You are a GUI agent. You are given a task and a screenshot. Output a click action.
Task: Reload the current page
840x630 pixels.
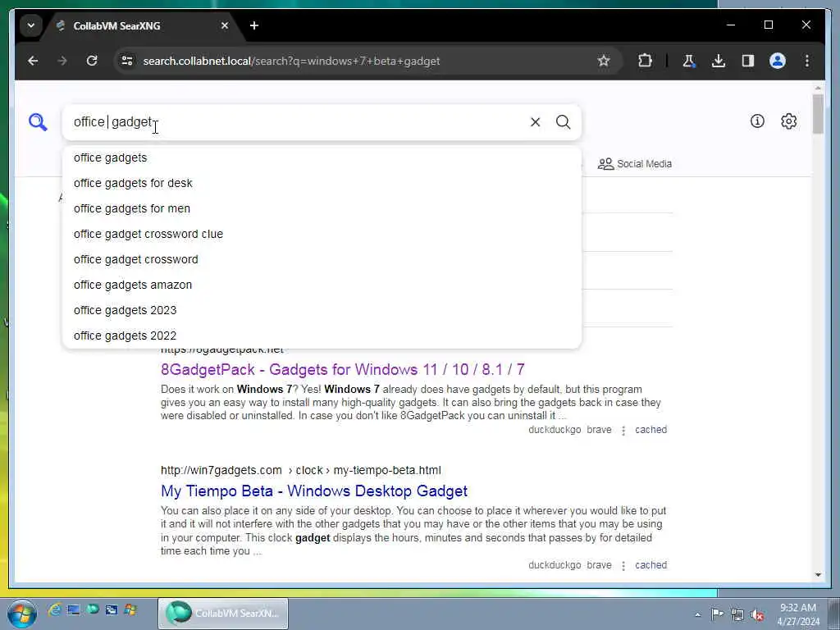click(92, 61)
